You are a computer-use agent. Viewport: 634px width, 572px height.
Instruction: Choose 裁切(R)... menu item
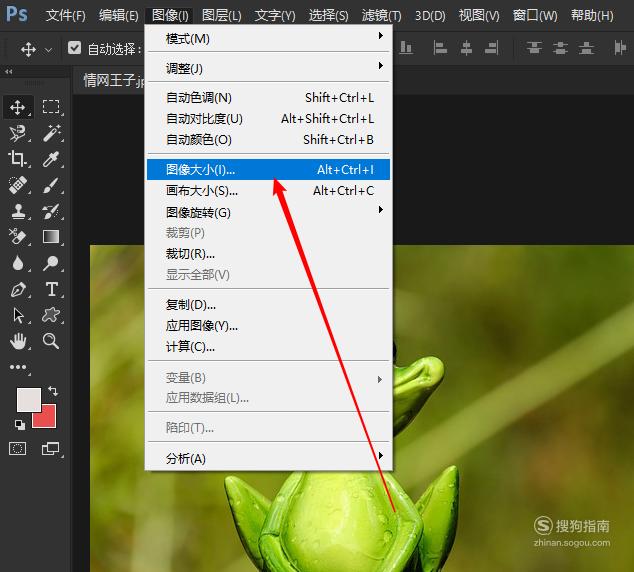click(268, 253)
